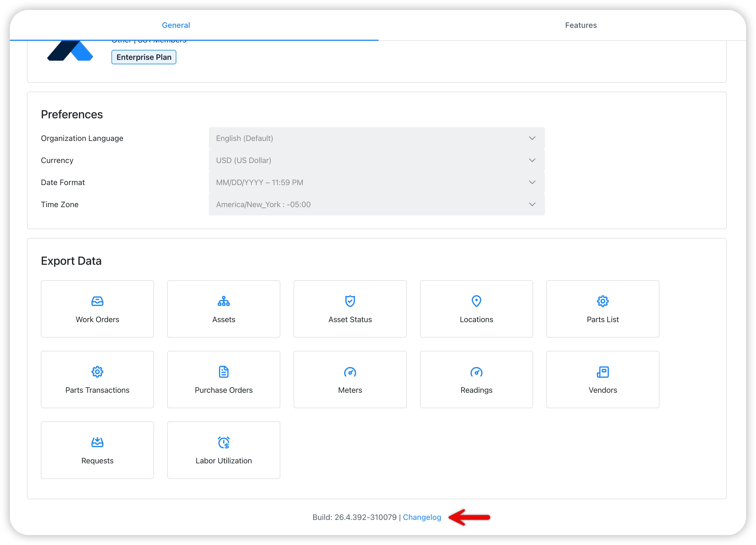Click the Labor Utilization clock icon
The image size is (756, 545).
tap(224, 442)
